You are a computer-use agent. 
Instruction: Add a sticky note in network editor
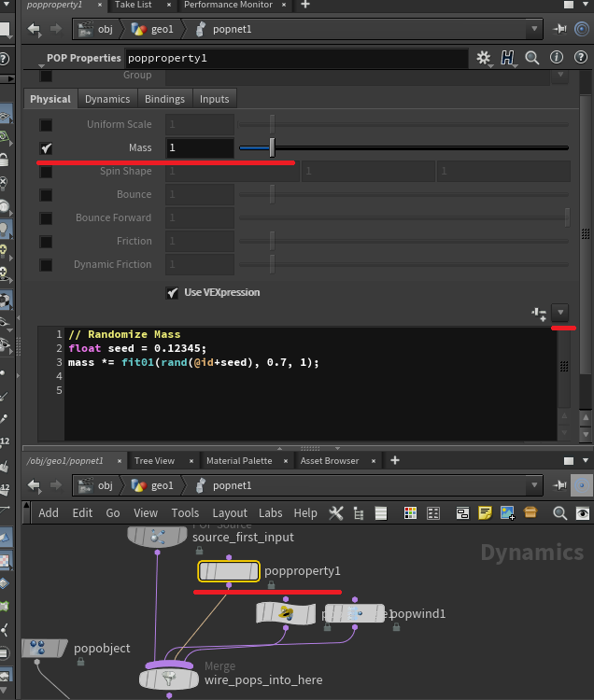485,513
